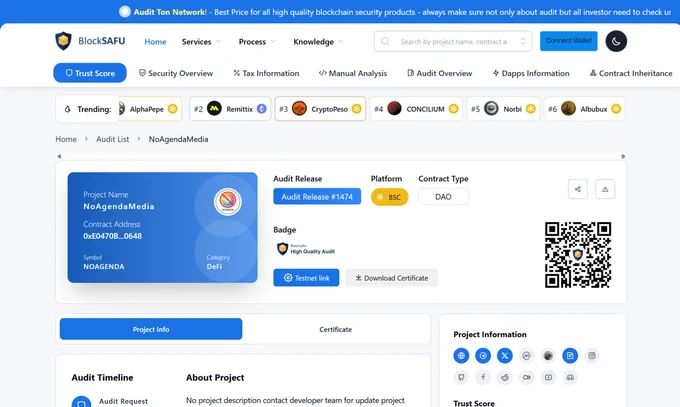The width and height of the screenshot is (680, 407).
Task: Click the chart activity icon in Project Information
Action: (526, 356)
